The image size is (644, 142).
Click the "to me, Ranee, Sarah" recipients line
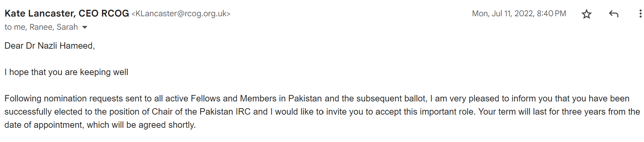(x=41, y=27)
